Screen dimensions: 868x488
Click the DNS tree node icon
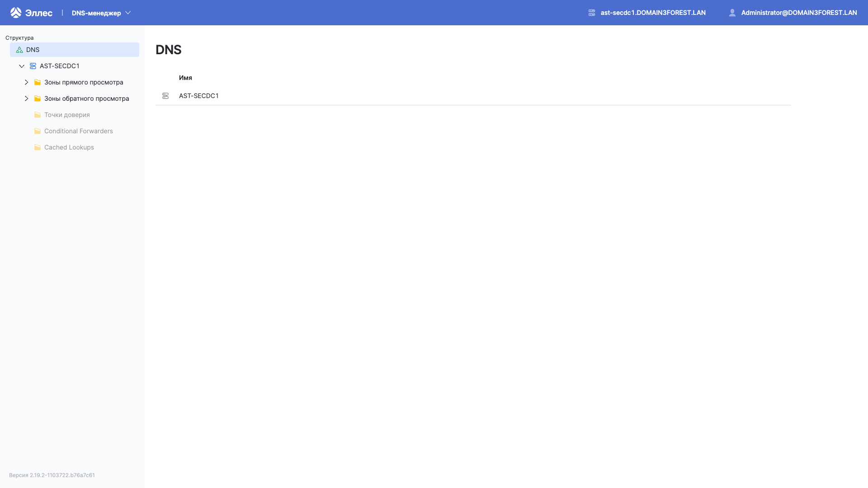coord(19,50)
